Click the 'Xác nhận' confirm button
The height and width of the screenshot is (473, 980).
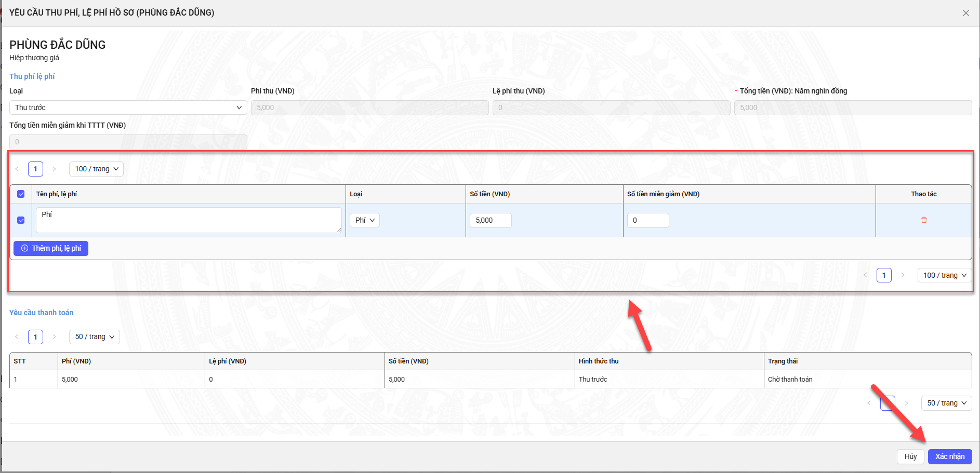tap(949, 456)
